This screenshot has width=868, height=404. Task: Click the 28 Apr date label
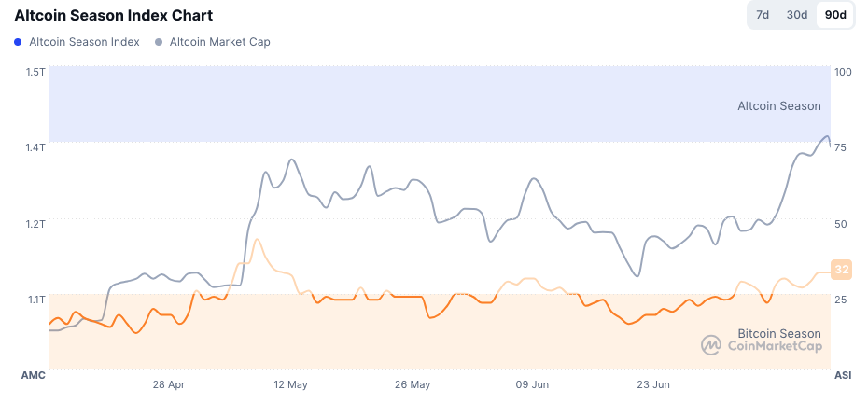(169, 384)
